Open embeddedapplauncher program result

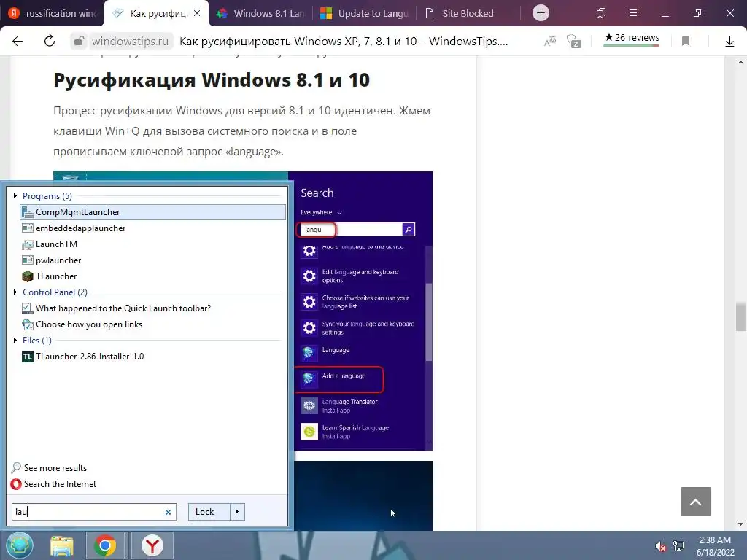pos(153,228)
